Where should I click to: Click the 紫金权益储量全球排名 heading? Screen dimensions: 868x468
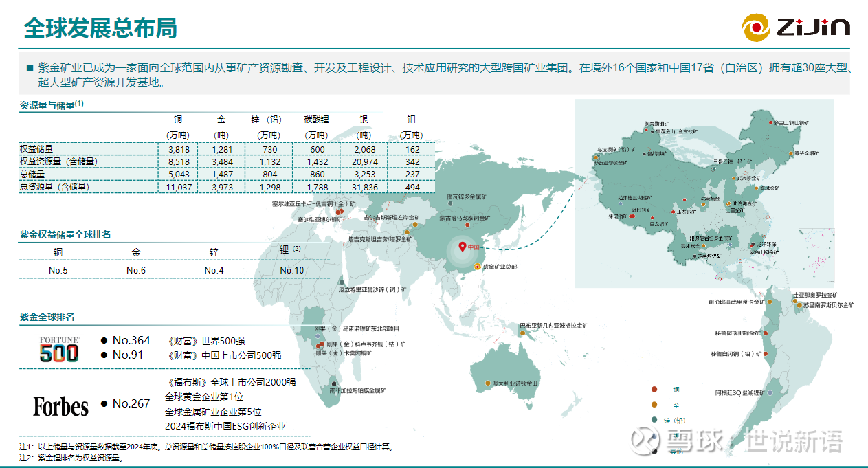[x=65, y=234]
